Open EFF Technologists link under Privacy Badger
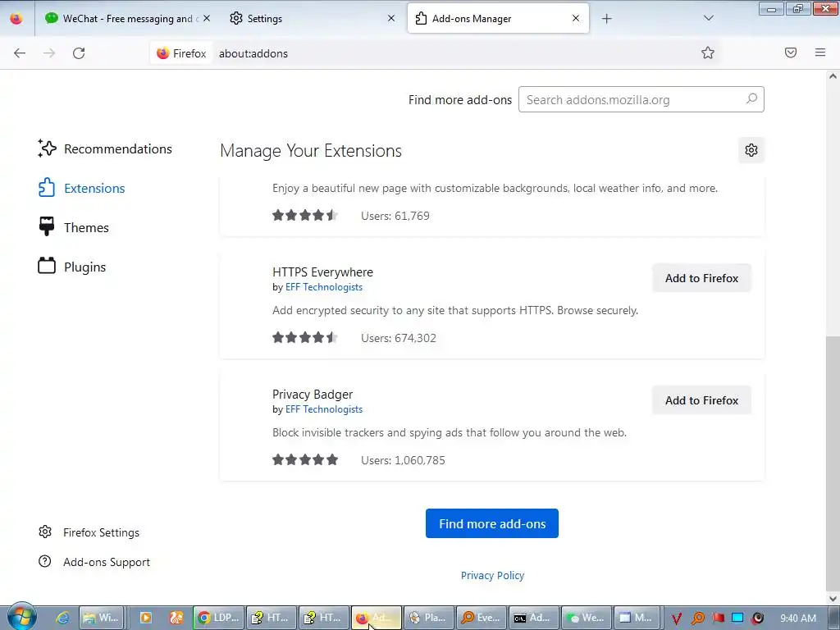Viewport: 840px width, 630px height. click(323, 409)
